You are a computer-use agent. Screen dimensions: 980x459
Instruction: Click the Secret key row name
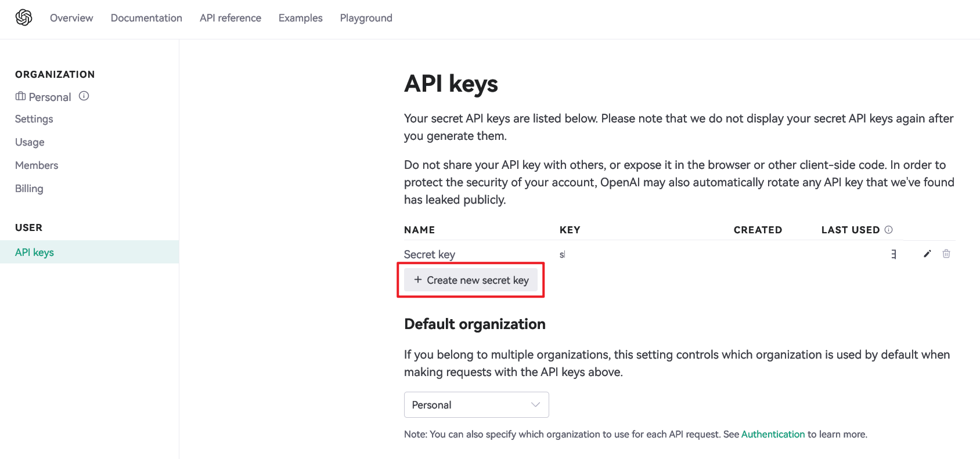(429, 254)
